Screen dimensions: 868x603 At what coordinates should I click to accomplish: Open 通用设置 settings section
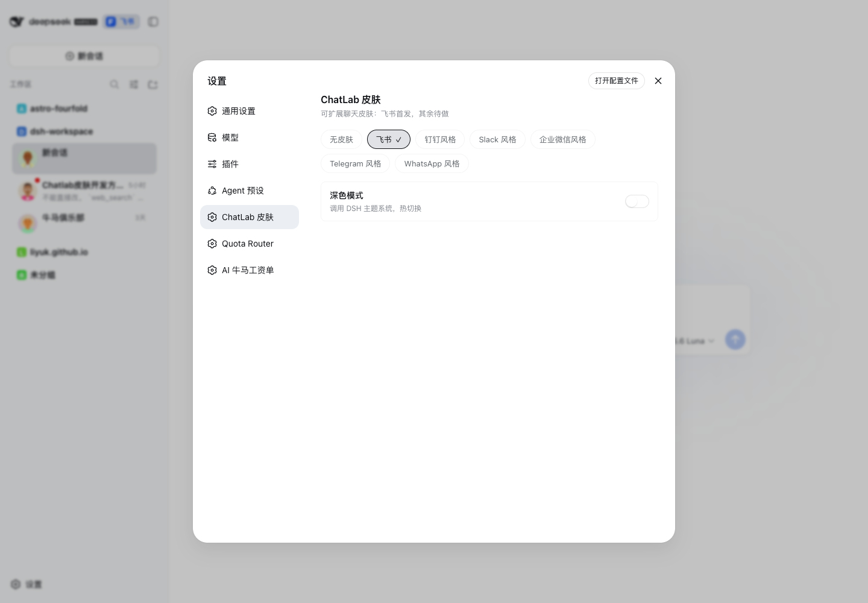click(x=250, y=111)
